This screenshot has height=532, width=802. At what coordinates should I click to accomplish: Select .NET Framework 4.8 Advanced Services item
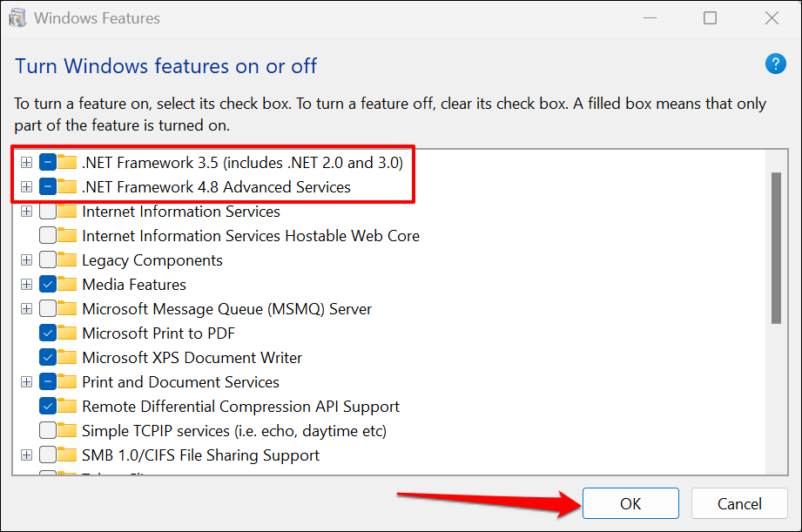[x=216, y=187]
